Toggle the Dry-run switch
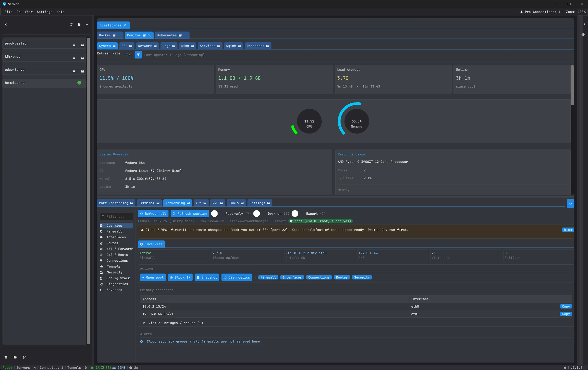Viewport: 588px width, 370px height. coord(257,214)
